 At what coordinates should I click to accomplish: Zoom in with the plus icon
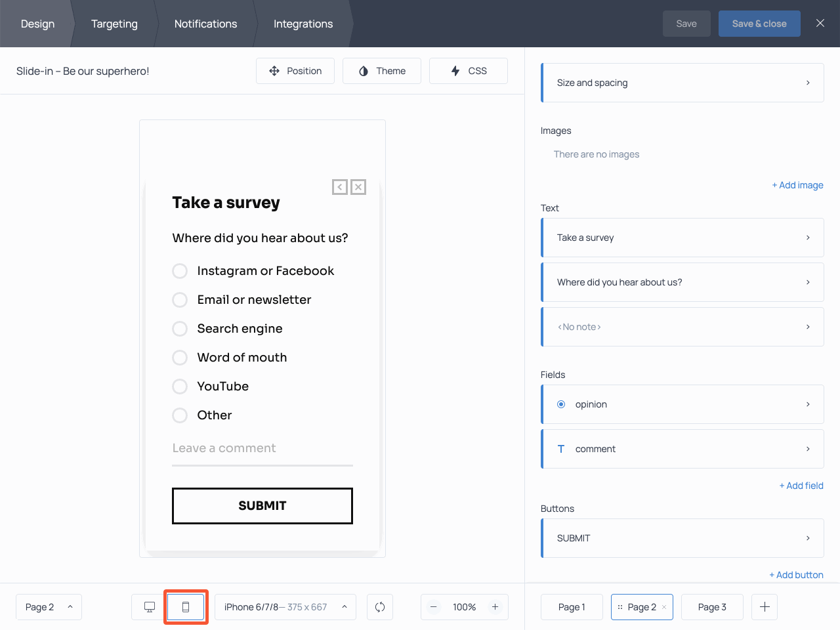(495, 607)
